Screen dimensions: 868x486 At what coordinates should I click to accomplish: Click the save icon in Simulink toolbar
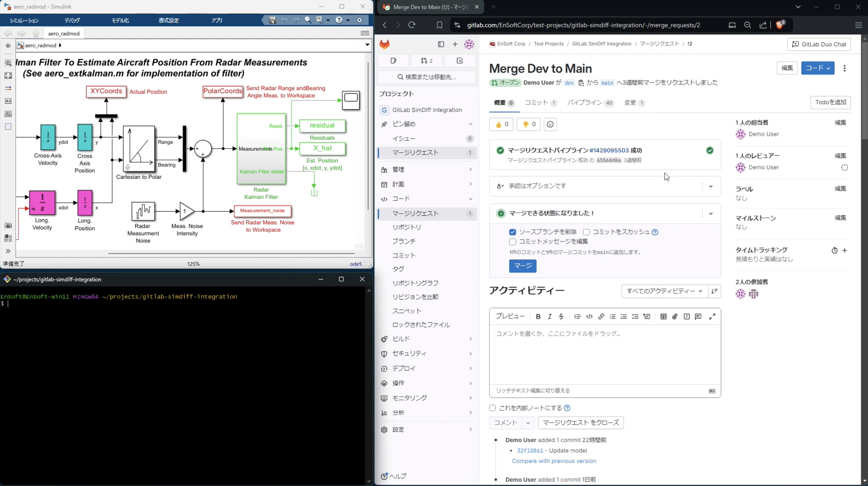tap(272, 20)
